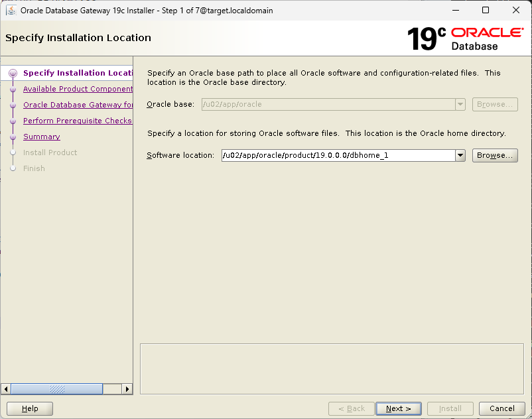The width and height of the screenshot is (532, 419).
Task: Click the Perform Prerequisite Checks step bullet
Action: (13, 121)
